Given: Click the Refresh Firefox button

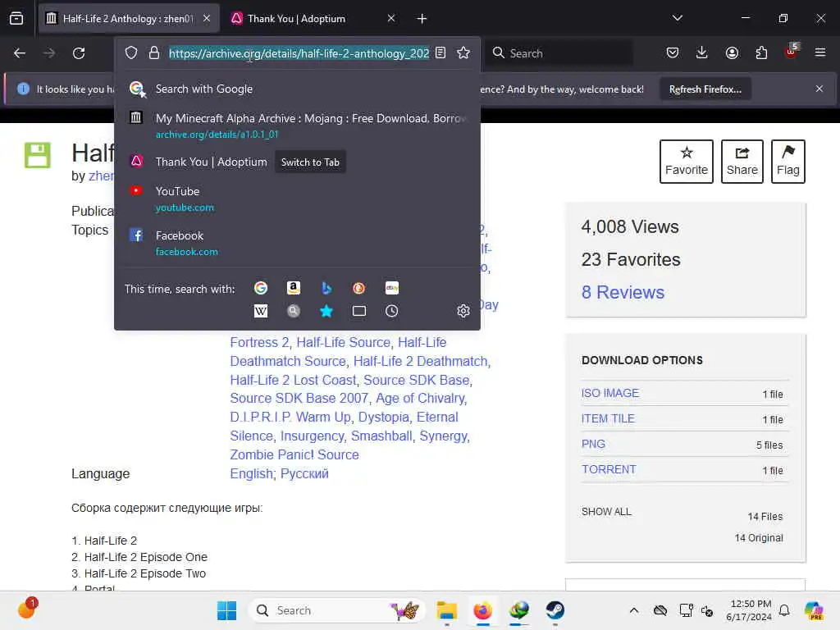Looking at the screenshot, I should click(x=705, y=89).
